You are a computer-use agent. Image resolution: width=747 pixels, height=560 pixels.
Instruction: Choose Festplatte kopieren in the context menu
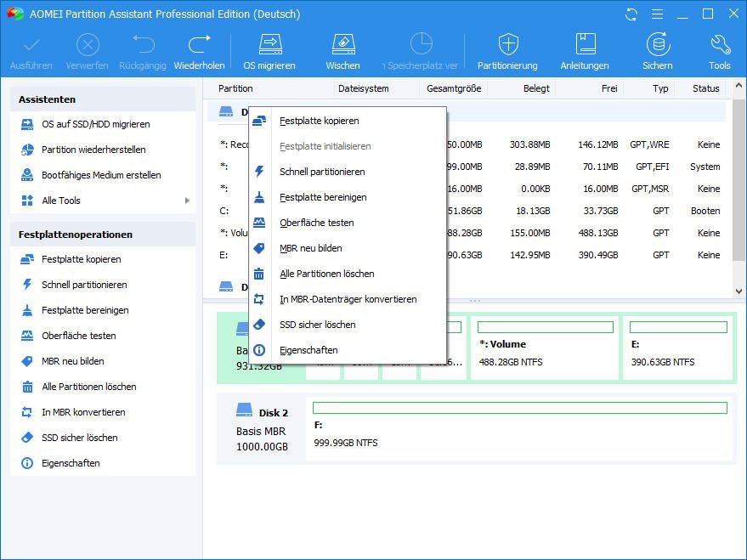click(x=319, y=121)
